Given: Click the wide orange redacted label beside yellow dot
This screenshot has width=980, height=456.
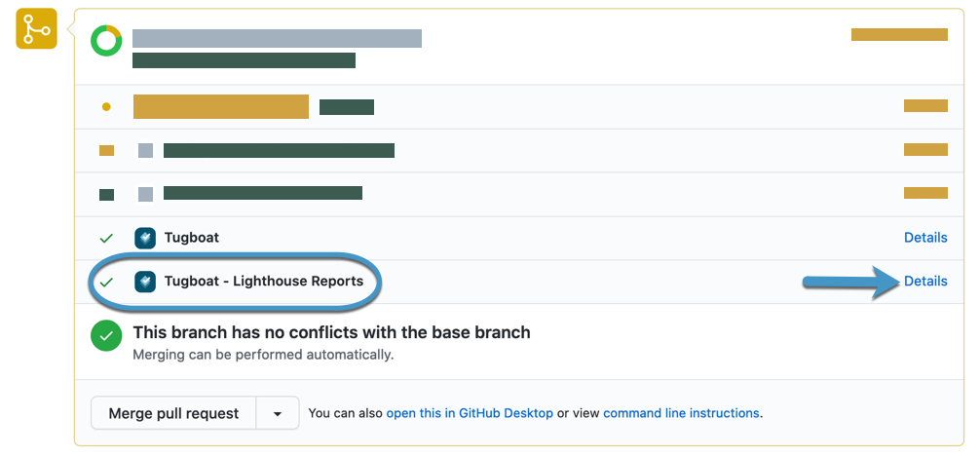Looking at the screenshot, I should point(221,106).
